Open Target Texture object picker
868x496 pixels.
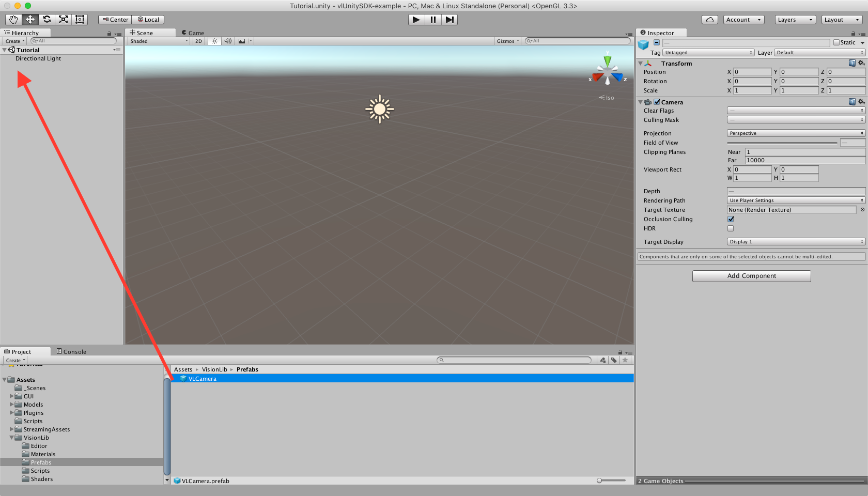tap(862, 210)
